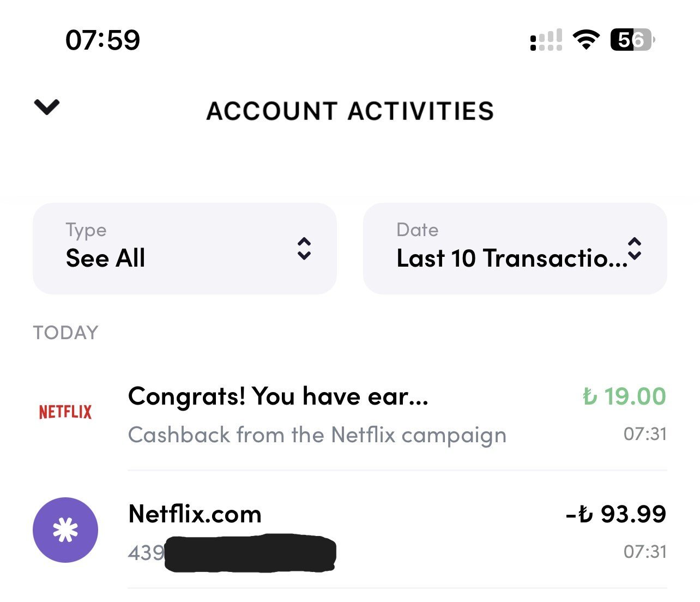The image size is (700, 602).
Task: Tap the -₺93.99 payment amount
Action: 616,514
